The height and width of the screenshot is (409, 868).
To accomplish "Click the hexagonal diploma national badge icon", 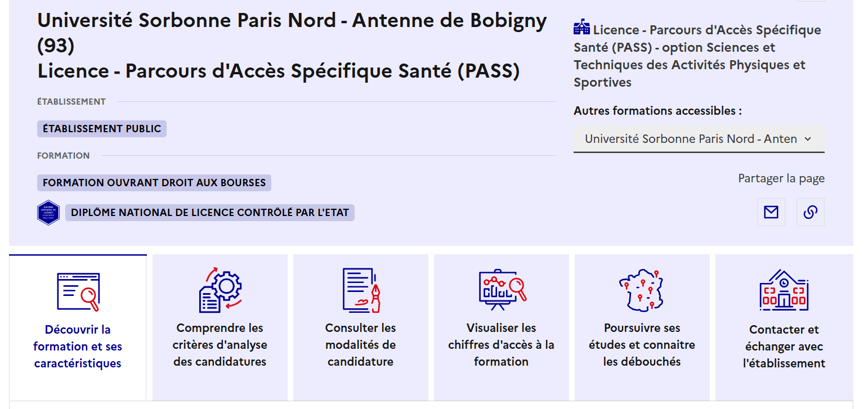I will pyautogui.click(x=48, y=213).
